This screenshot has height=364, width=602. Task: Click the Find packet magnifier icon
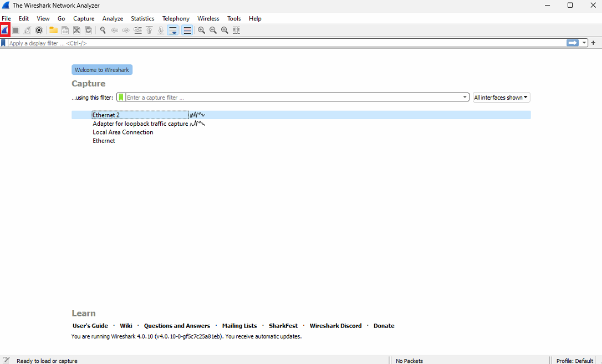pyautogui.click(x=103, y=30)
